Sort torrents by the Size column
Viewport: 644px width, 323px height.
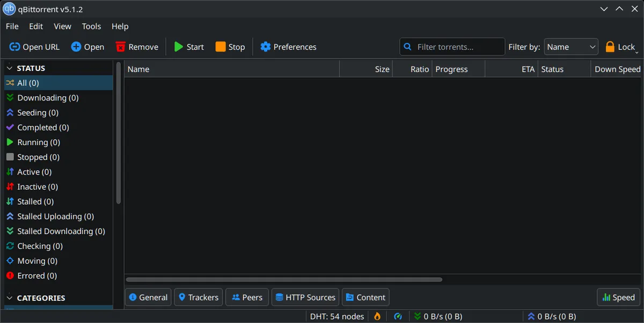click(x=366, y=69)
